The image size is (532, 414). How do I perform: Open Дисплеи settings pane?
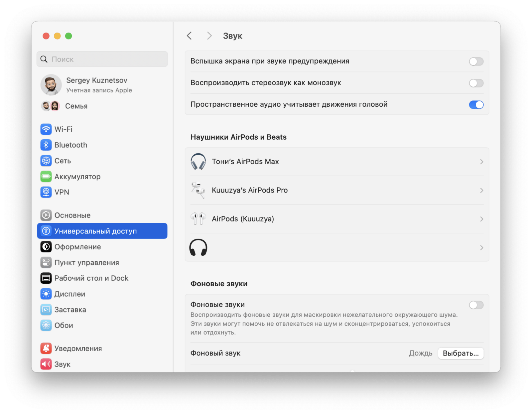pos(102,294)
